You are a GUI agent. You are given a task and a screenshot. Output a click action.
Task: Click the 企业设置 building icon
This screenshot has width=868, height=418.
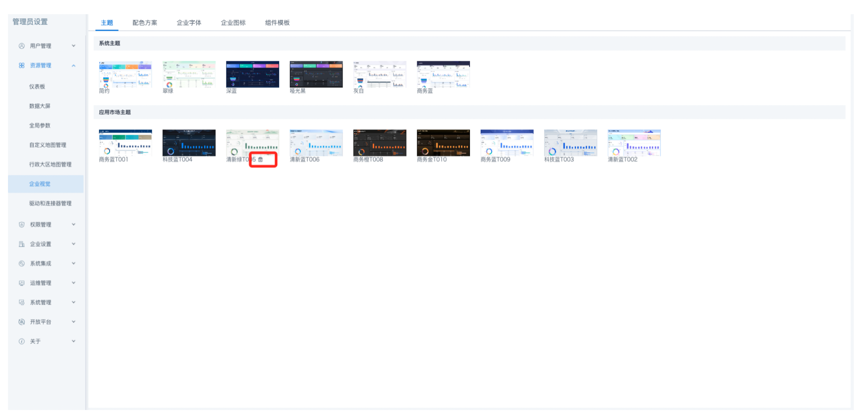[21, 244]
